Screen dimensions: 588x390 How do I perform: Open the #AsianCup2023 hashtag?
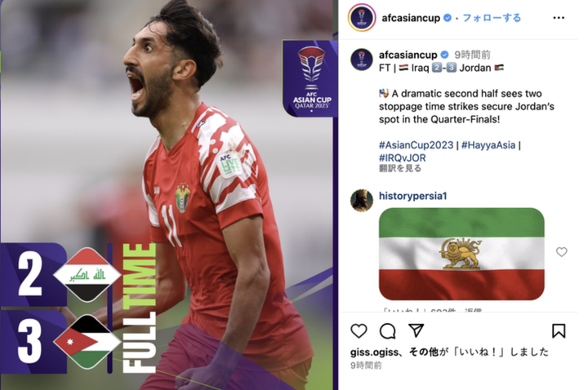(416, 145)
